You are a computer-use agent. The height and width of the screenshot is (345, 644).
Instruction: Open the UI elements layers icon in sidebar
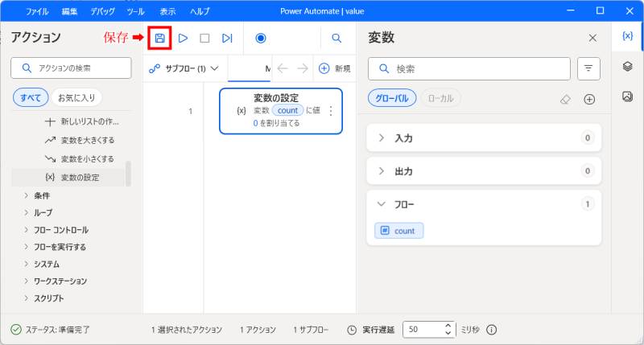(x=627, y=66)
